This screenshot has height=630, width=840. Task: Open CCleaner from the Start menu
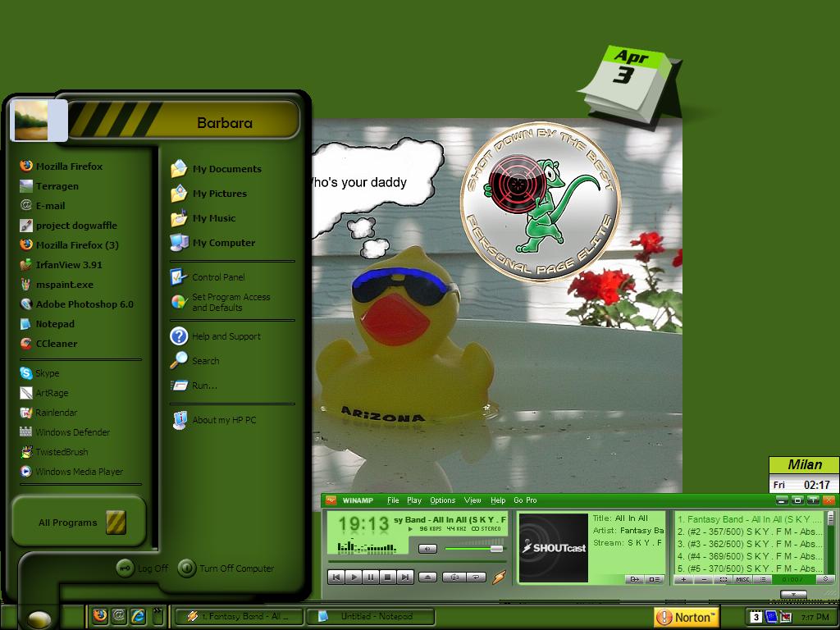click(56, 344)
